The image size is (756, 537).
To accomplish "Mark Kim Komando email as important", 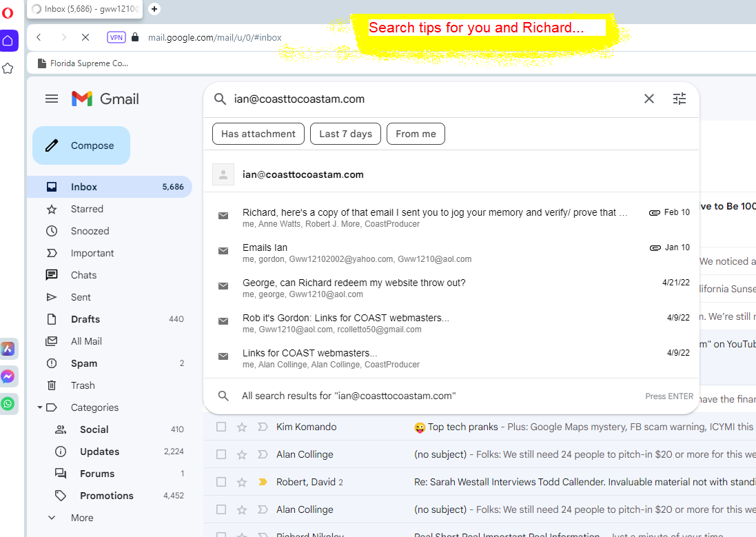I will [x=263, y=427].
